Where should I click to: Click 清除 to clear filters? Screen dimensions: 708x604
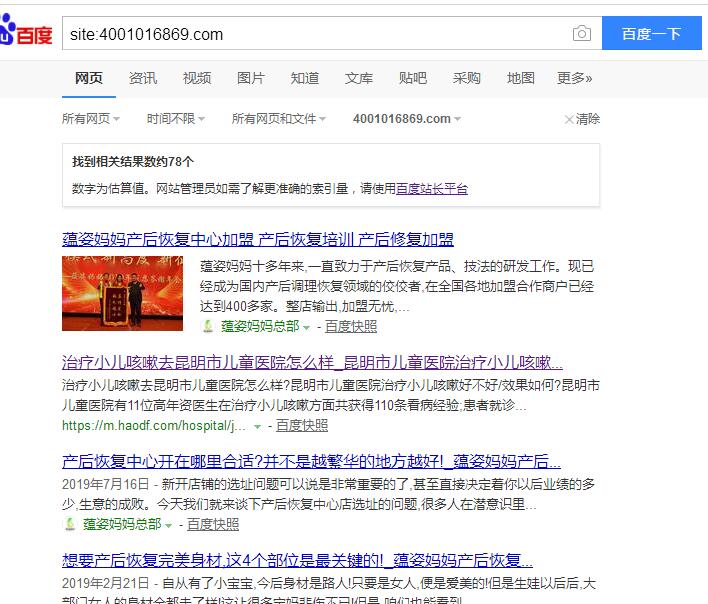[582, 119]
